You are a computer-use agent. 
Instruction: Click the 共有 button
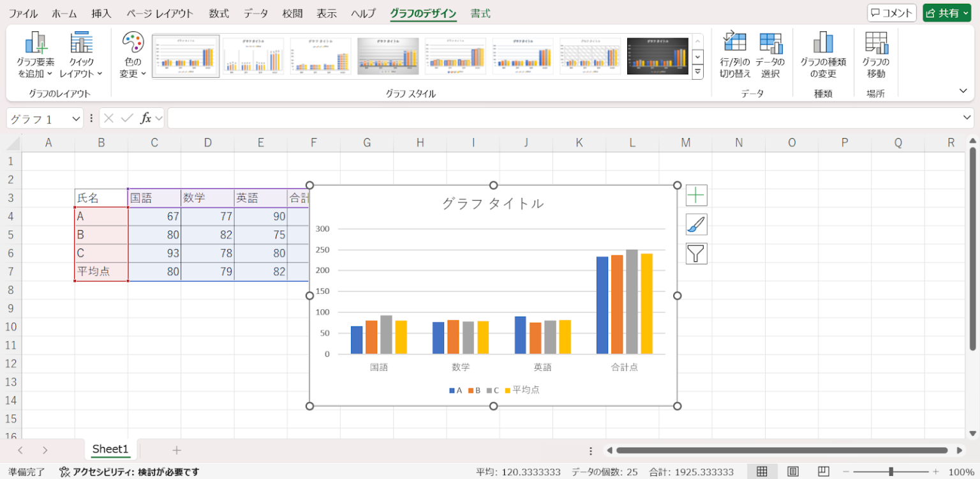947,13
